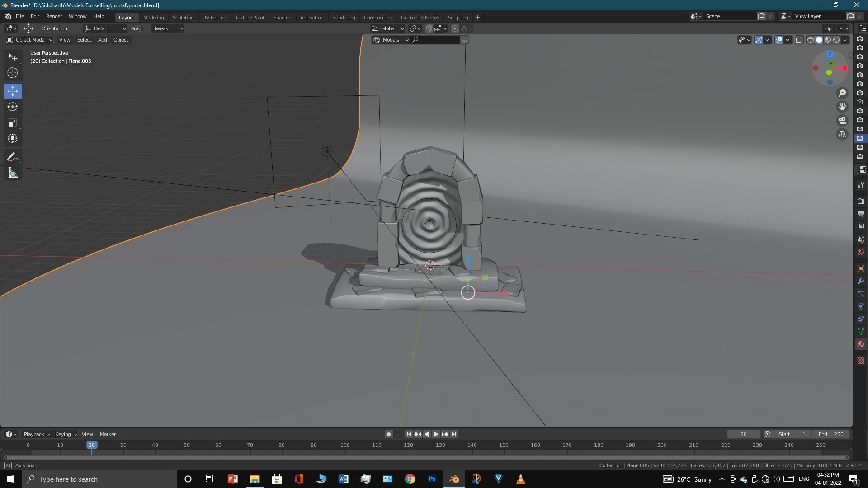Image resolution: width=868 pixels, height=488 pixels.
Task: Open Particles properties tab
Action: 861,294
